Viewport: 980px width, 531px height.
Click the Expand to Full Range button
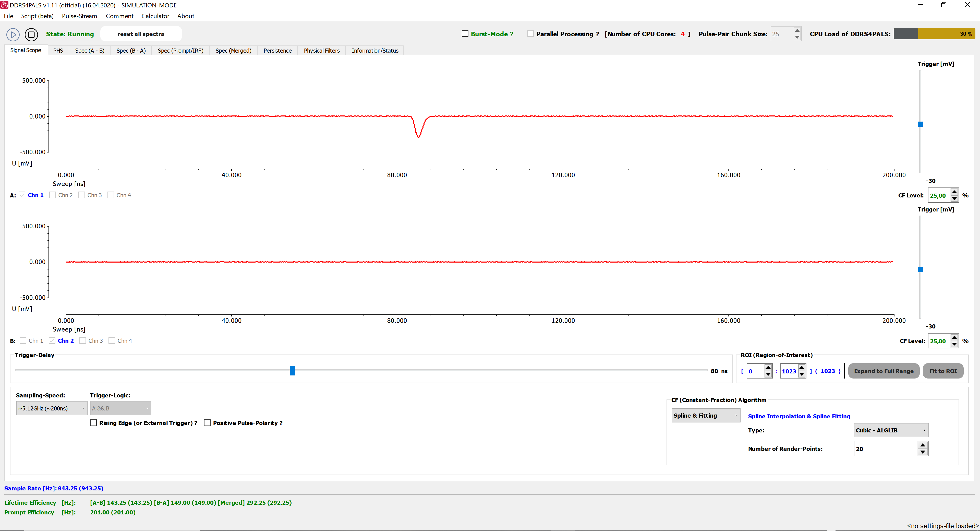click(883, 371)
